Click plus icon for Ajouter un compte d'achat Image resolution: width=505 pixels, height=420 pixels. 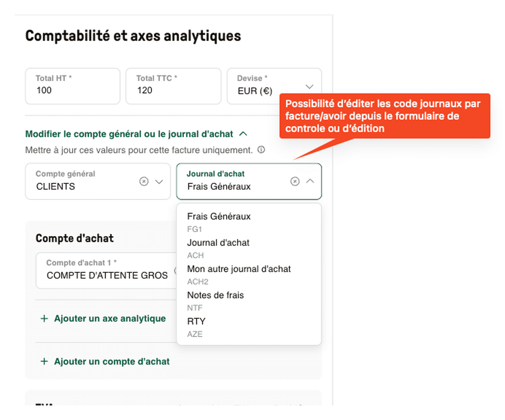[x=44, y=361]
